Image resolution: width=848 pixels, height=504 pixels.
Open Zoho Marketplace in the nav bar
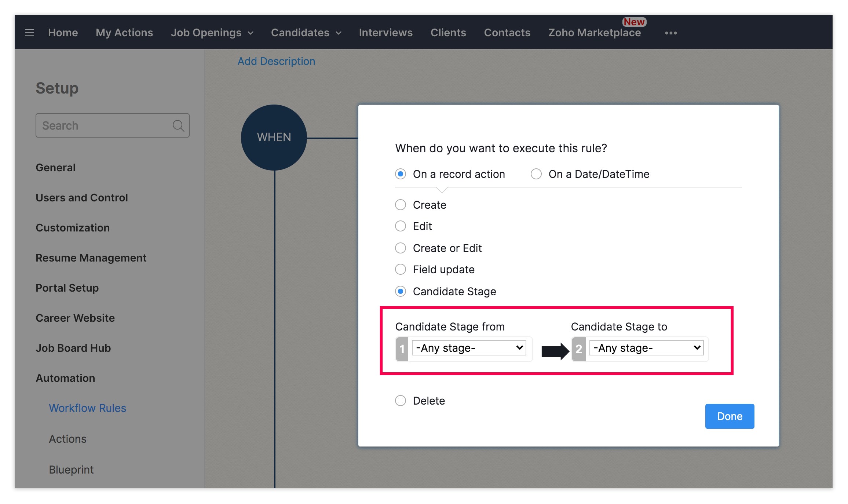click(594, 33)
